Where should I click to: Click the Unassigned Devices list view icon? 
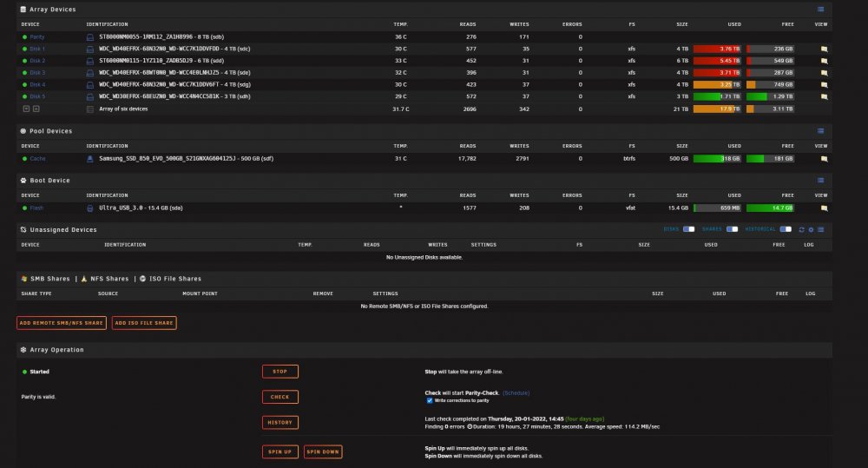pyautogui.click(x=821, y=230)
